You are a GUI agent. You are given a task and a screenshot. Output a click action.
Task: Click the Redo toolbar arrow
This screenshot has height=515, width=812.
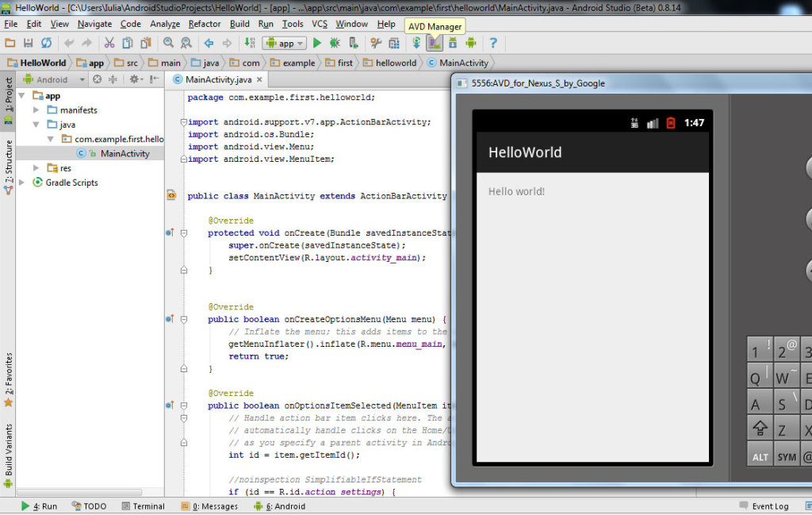(x=86, y=44)
